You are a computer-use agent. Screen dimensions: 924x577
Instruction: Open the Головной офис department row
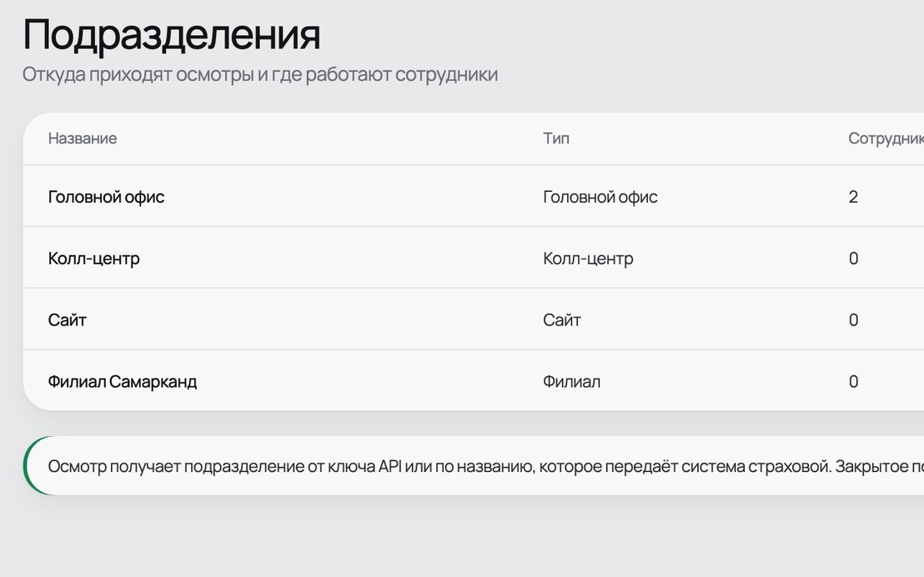(x=473, y=196)
